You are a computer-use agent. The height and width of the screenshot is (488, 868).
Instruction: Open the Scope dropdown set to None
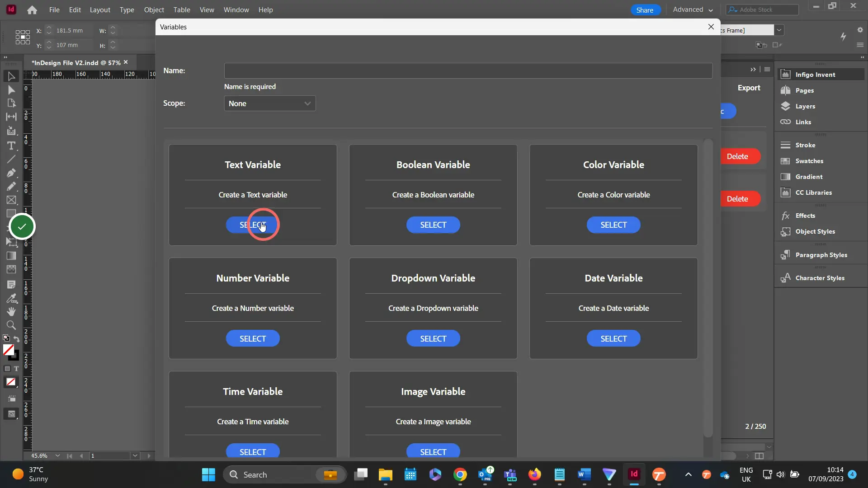click(270, 103)
